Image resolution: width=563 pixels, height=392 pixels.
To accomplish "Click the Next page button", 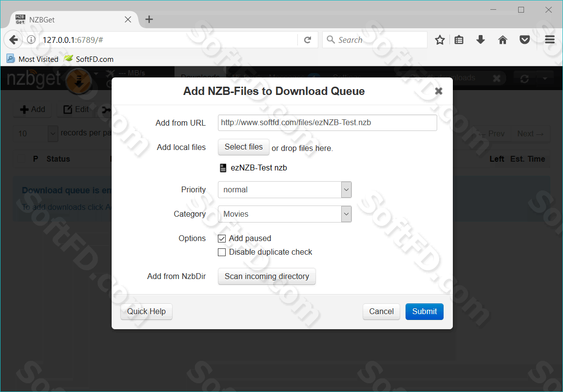I will [530, 134].
